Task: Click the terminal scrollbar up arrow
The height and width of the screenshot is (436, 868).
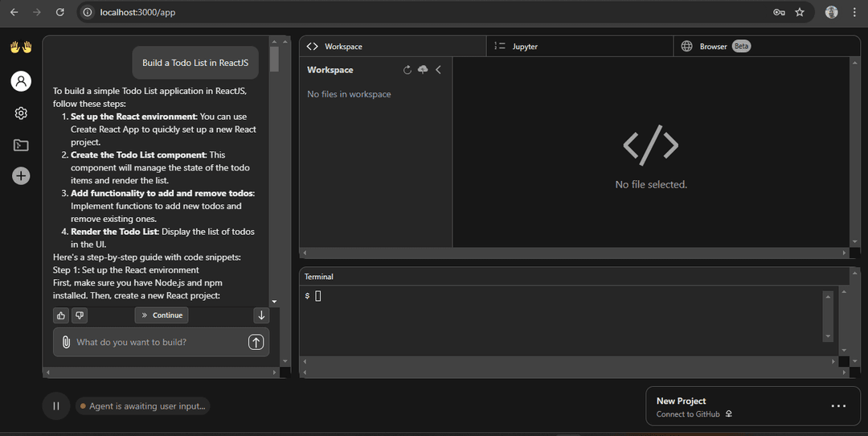Action: [x=828, y=296]
